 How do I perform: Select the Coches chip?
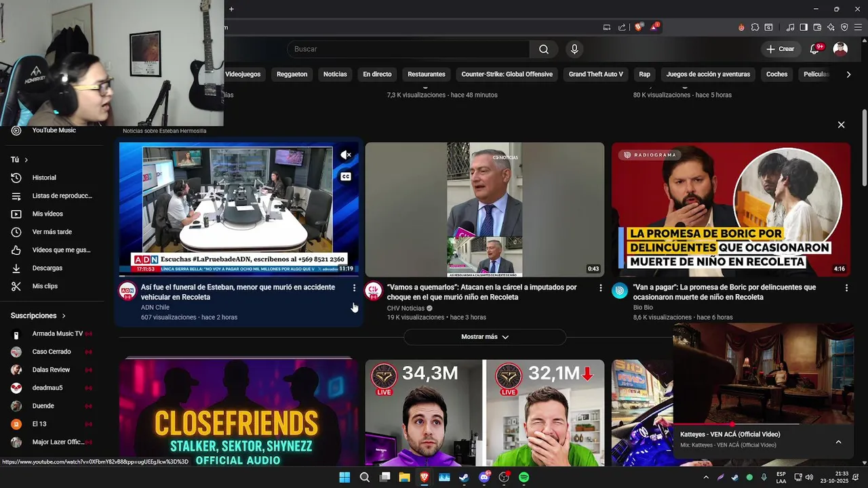(x=777, y=75)
